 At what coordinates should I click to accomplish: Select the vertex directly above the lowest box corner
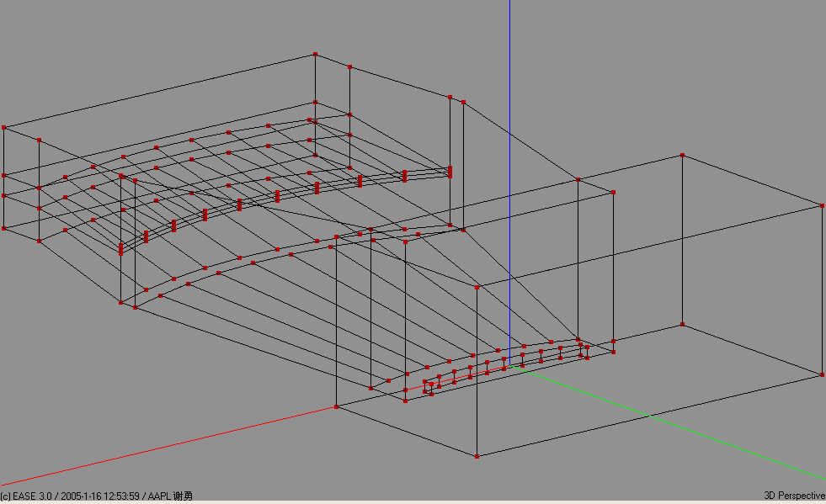[477, 287]
